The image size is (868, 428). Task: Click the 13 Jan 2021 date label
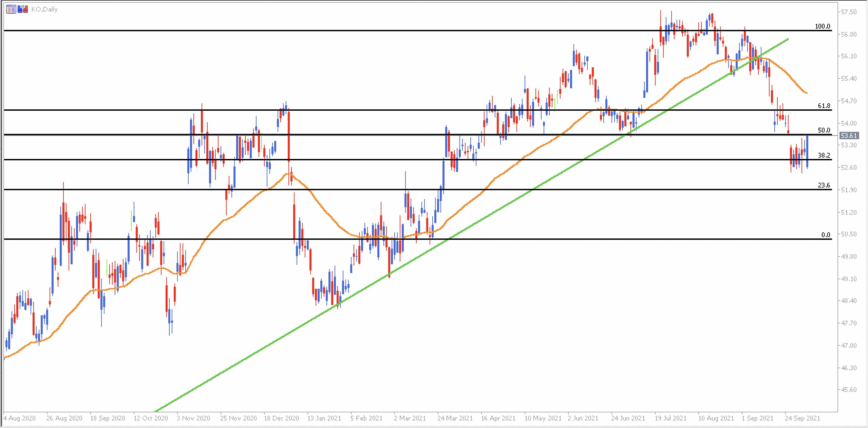coord(324,418)
